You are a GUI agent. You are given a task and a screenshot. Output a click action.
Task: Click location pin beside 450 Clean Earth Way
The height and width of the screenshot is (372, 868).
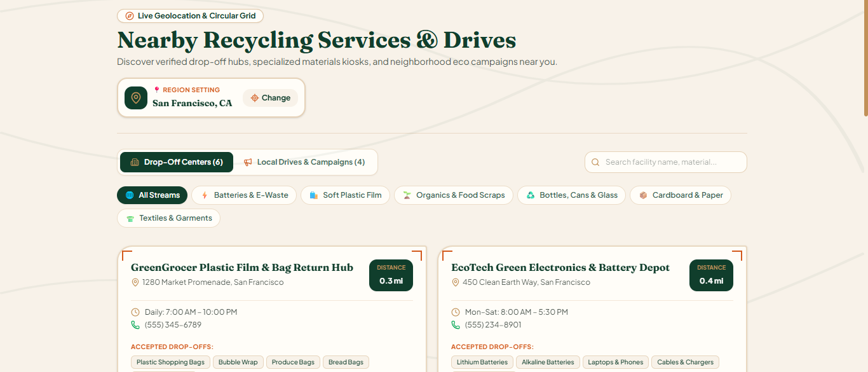point(455,282)
